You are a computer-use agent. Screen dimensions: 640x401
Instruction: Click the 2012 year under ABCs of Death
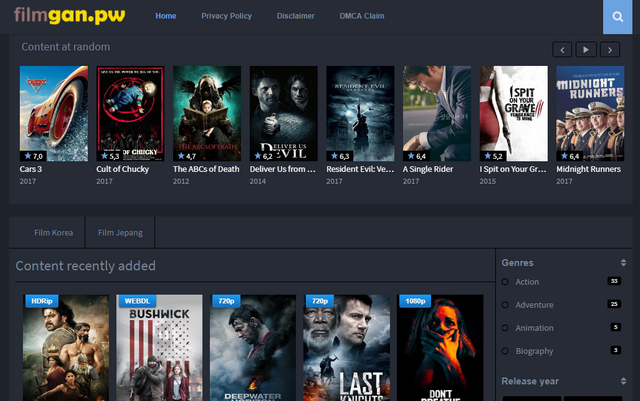coord(181,181)
